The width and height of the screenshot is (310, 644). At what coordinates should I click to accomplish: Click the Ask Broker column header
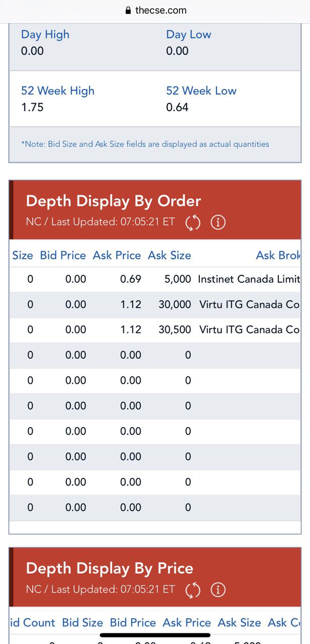278,255
